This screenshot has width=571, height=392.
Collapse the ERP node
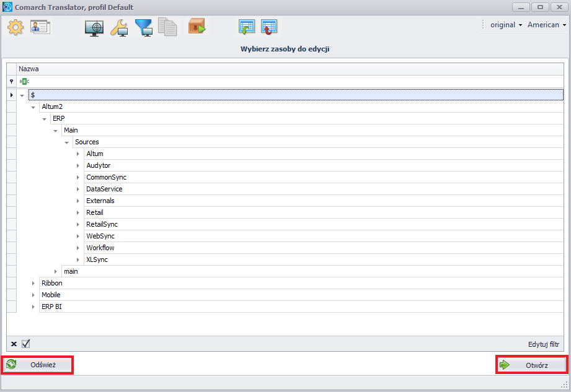point(45,119)
